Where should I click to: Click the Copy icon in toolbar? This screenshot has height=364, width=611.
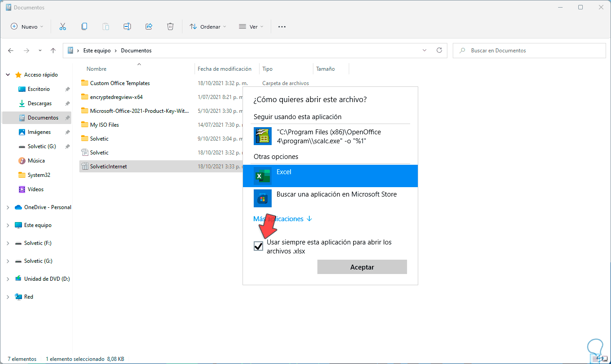pos(84,27)
